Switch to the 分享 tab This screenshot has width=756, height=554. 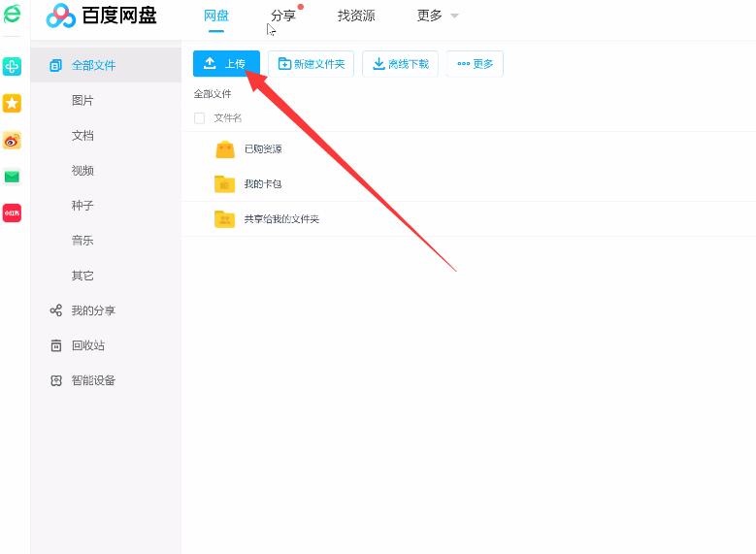283,16
